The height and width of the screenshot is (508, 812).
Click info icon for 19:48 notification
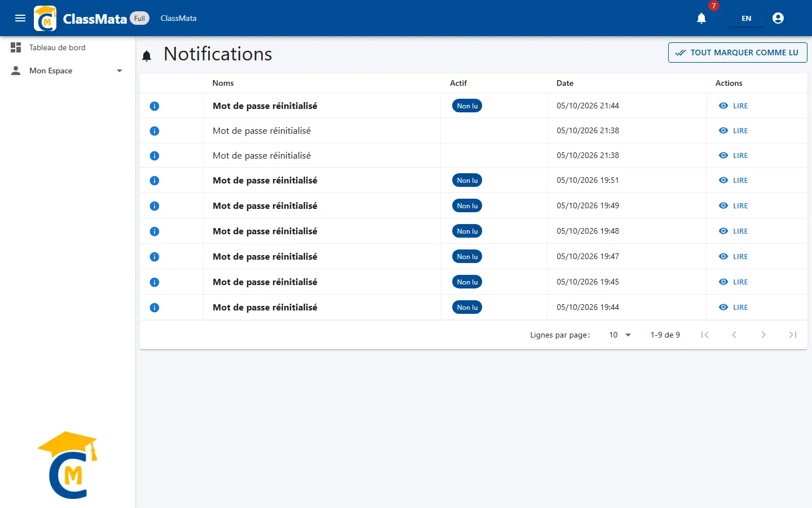(x=155, y=231)
